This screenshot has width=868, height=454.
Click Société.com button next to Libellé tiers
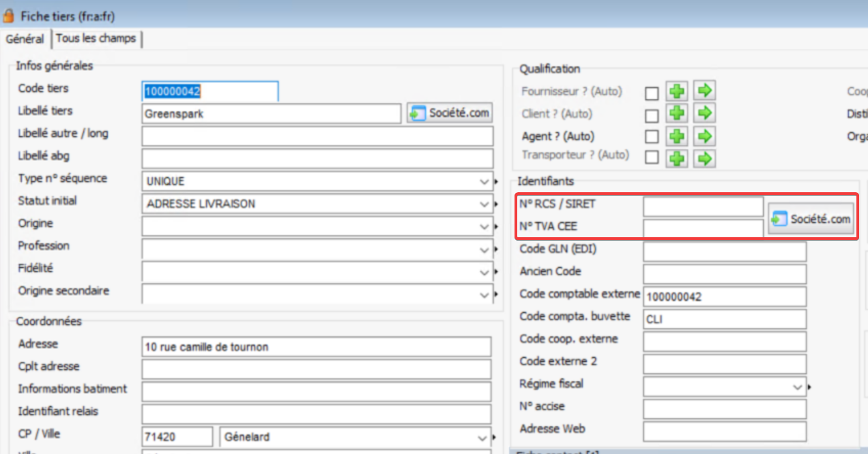[450, 113]
